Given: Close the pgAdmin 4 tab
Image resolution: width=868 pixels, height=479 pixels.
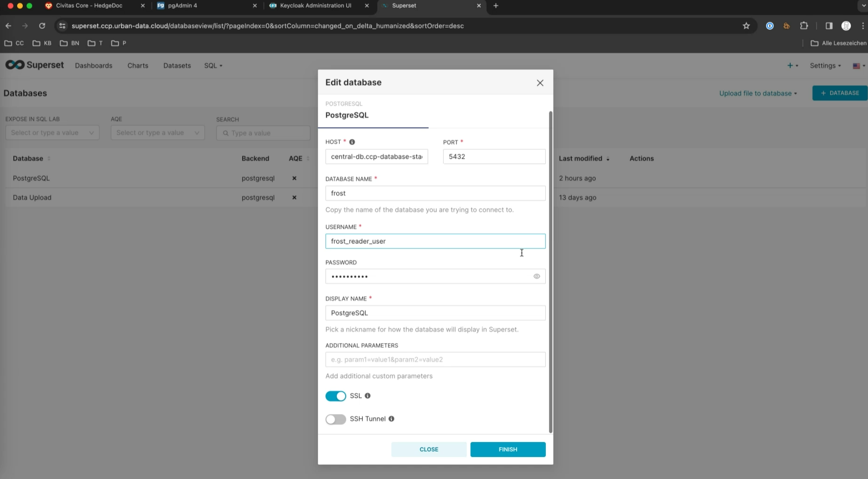Looking at the screenshot, I should [x=255, y=6].
